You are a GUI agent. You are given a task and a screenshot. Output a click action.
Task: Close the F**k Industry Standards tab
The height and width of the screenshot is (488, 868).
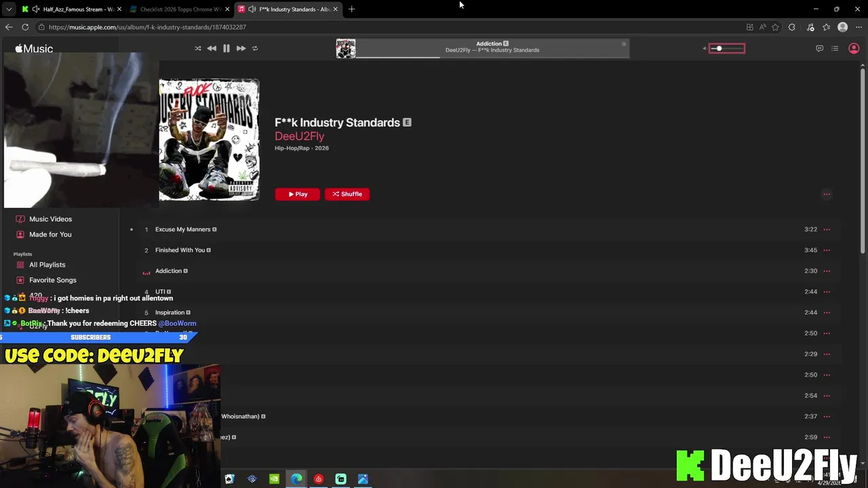(335, 9)
